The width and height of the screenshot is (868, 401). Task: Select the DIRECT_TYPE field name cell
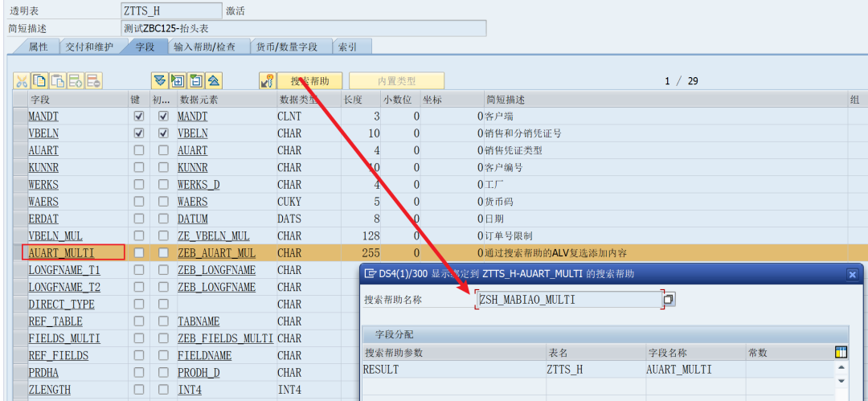[x=77, y=305]
